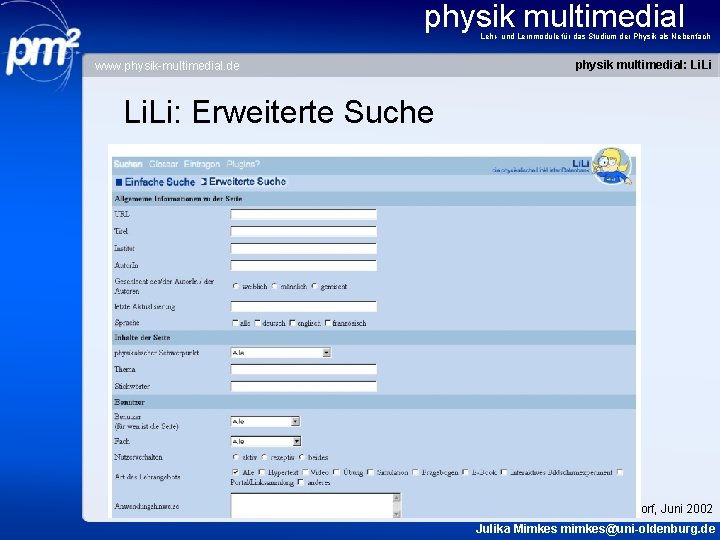Viewport: 720px width, 540px height.
Task: Select the männlich radio button
Action: click(x=274, y=286)
